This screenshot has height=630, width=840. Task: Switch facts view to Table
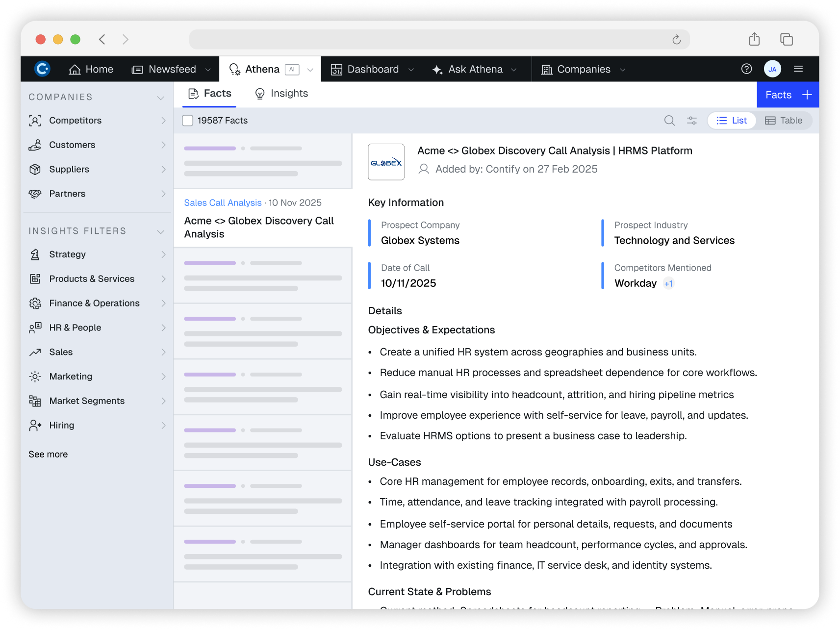784,120
